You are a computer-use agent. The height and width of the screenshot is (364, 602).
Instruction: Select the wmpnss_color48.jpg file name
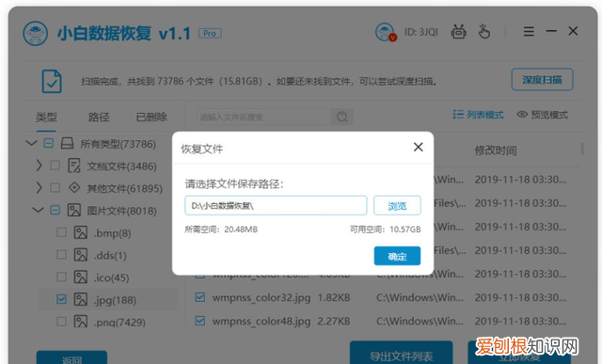tap(261, 321)
